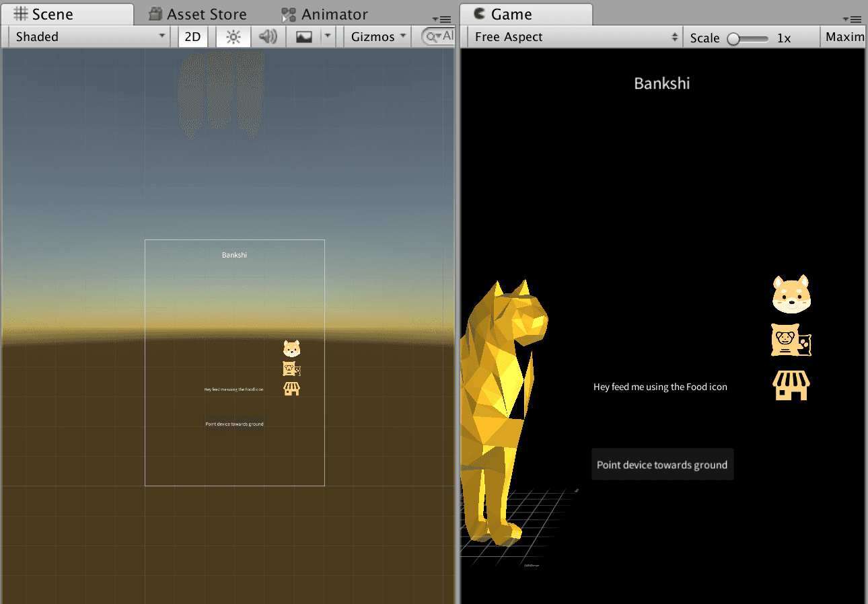Toggle Maximize on Play button
The height and width of the screenshot is (604, 868).
[844, 37]
